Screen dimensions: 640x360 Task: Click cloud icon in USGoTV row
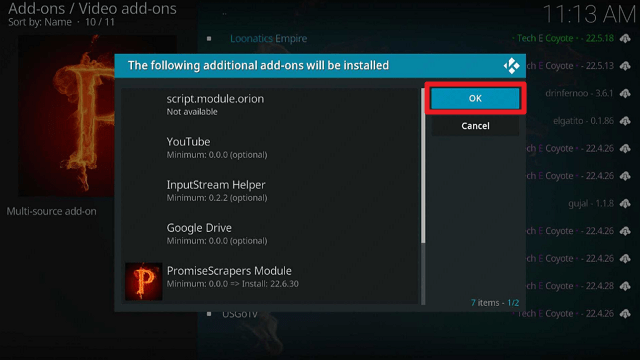coord(625,313)
